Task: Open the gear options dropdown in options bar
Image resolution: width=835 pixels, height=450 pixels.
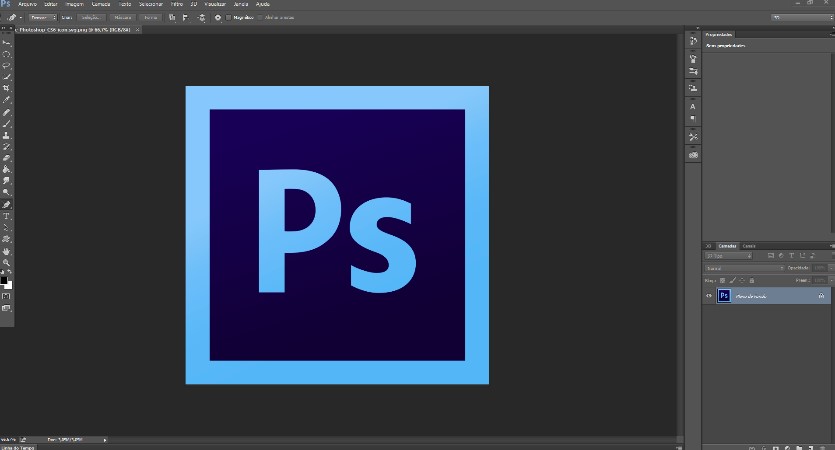Action: tap(218, 18)
